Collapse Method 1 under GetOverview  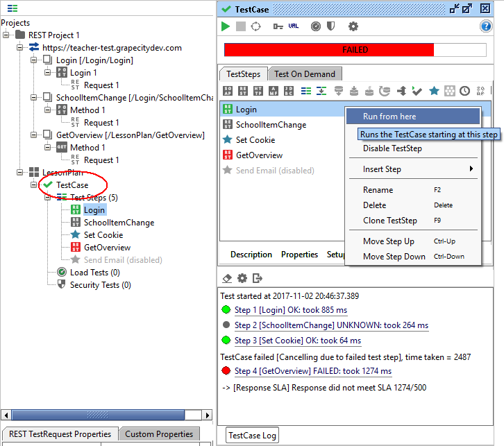click(x=47, y=147)
